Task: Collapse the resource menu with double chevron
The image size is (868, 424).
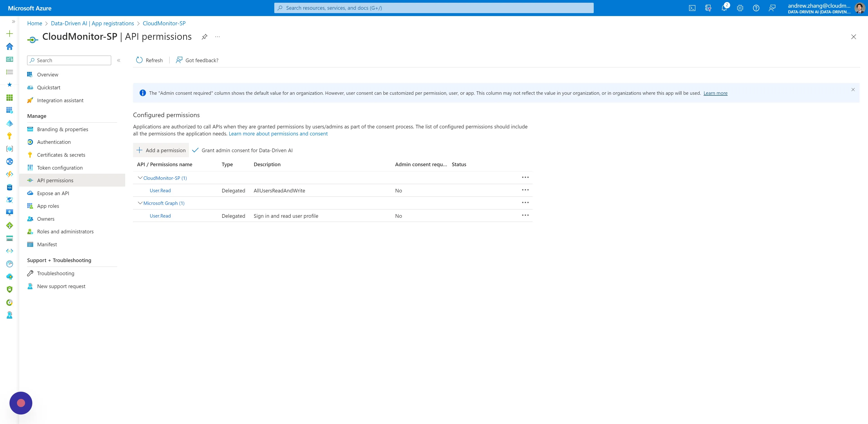Action: (x=119, y=60)
